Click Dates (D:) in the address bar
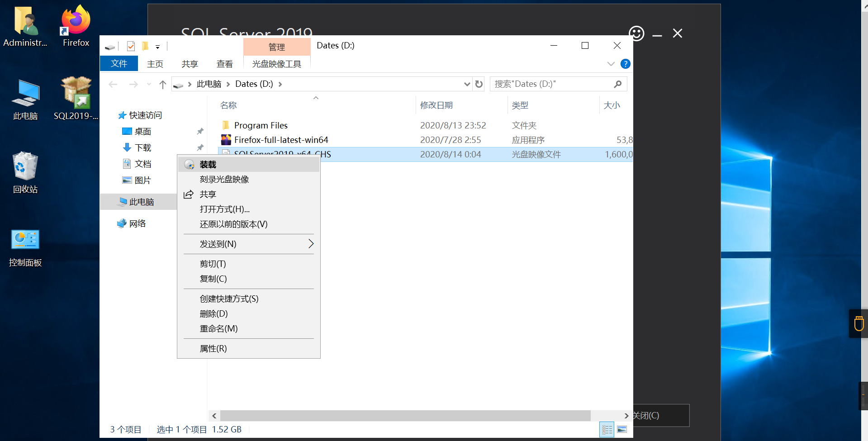Viewport: 868px width, 441px height. point(254,84)
